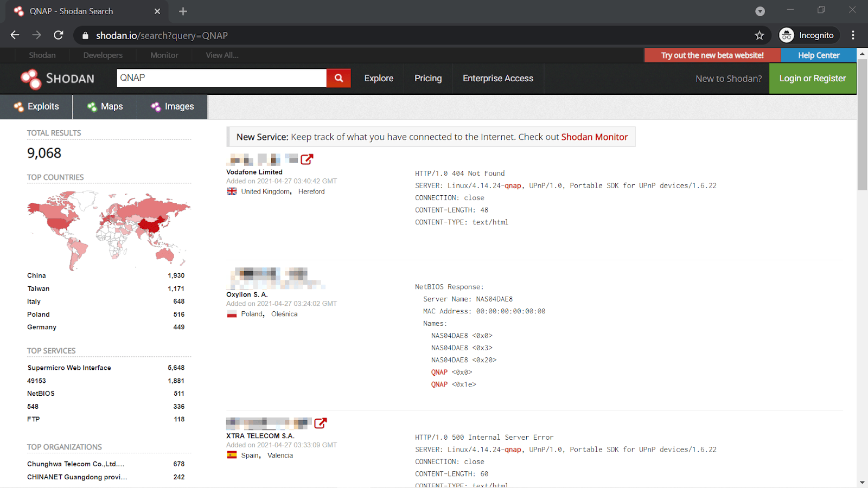Screen dimensions: 868x488
Task: Open the Enterprise Access nav item
Action: [x=498, y=79]
